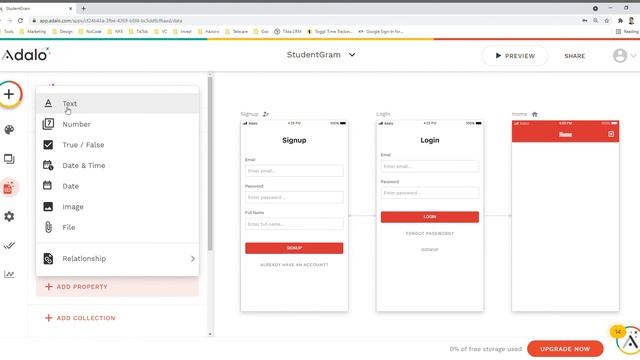Click the logout icon in Home header
This screenshot has width=640, height=360.
pos(611,134)
